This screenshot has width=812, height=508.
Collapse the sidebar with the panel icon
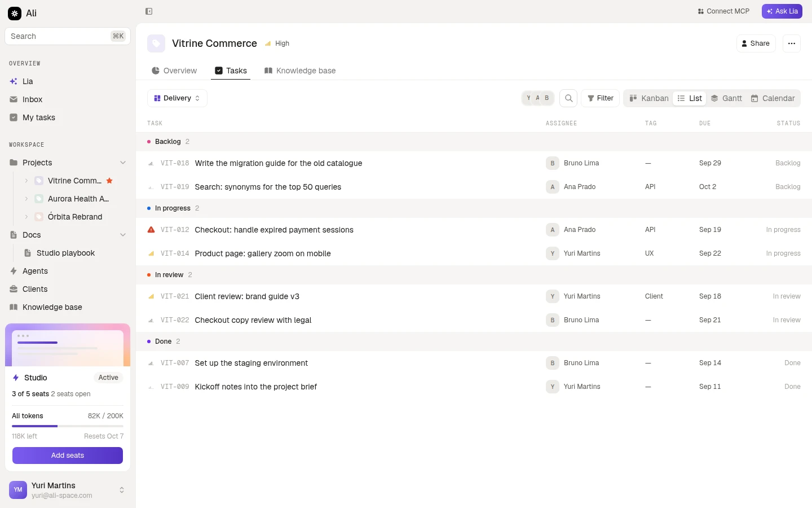149,11
